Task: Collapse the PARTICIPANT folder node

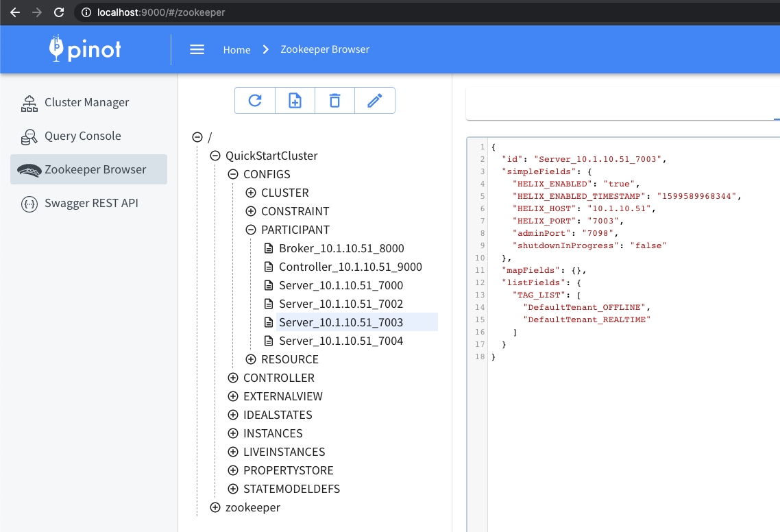Action: pyautogui.click(x=251, y=230)
